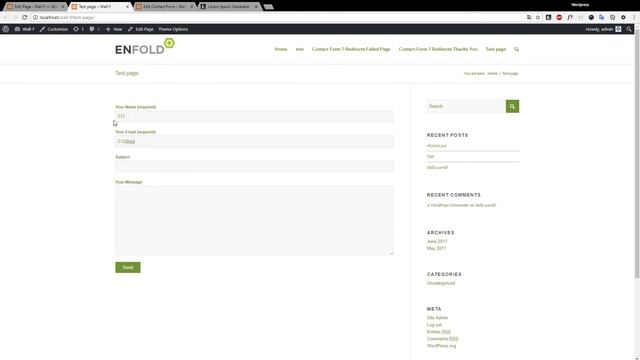This screenshot has height=360, width=640.
Task: Click the Subject input field
Action: click(254, 166)
